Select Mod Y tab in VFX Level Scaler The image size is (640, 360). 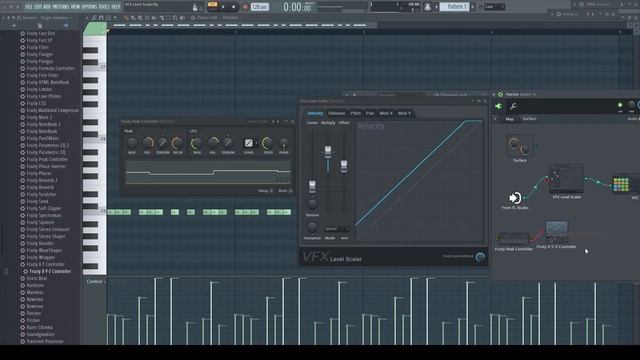[404, 113]
